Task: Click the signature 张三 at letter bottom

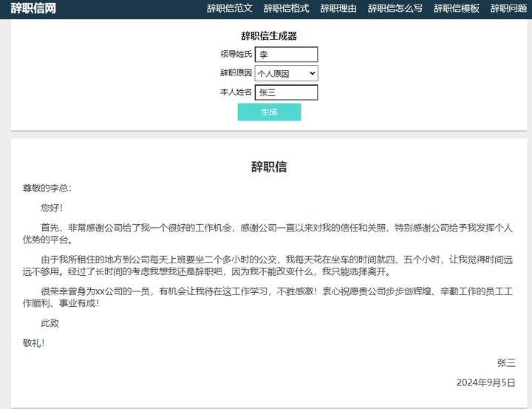Action: pos(506,363)
